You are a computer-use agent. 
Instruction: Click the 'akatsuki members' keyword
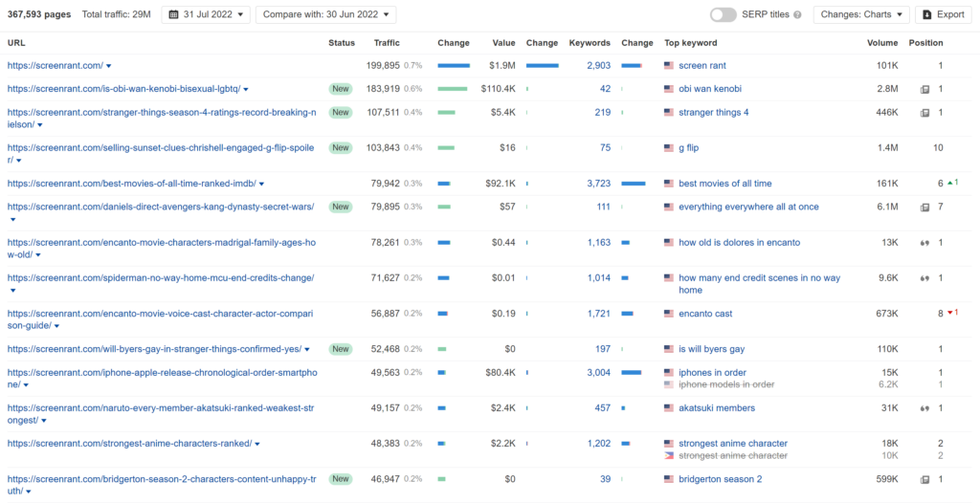(x=717, y=408)
